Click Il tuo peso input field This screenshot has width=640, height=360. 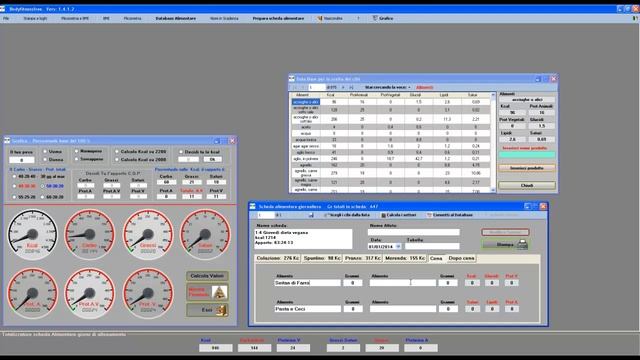coord(21,160)
